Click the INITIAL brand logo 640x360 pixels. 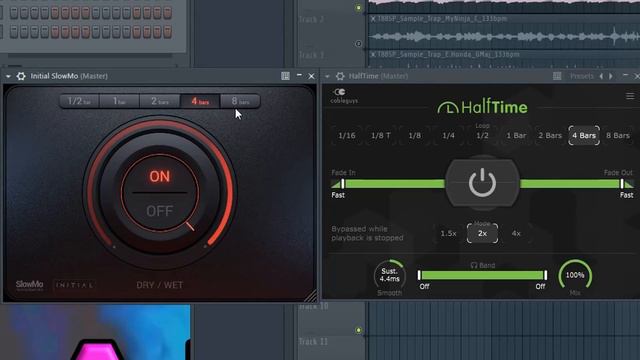coord(74,285)
